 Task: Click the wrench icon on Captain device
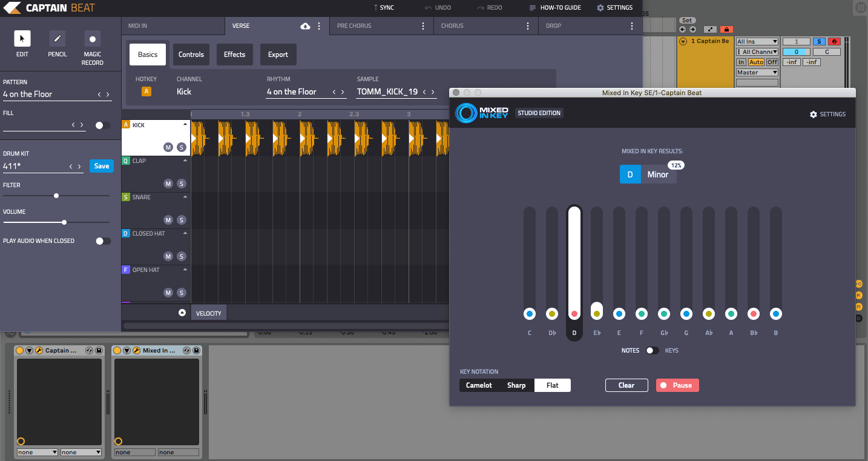pos(39,351)
